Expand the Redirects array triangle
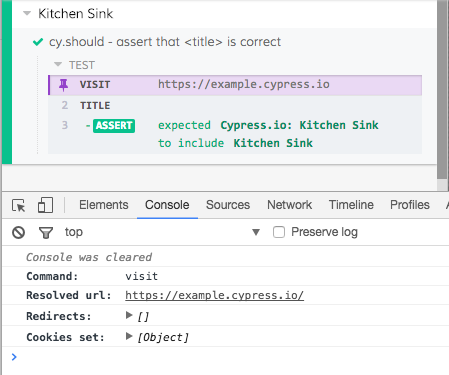449x375 pixels. (x=129, y=315)
